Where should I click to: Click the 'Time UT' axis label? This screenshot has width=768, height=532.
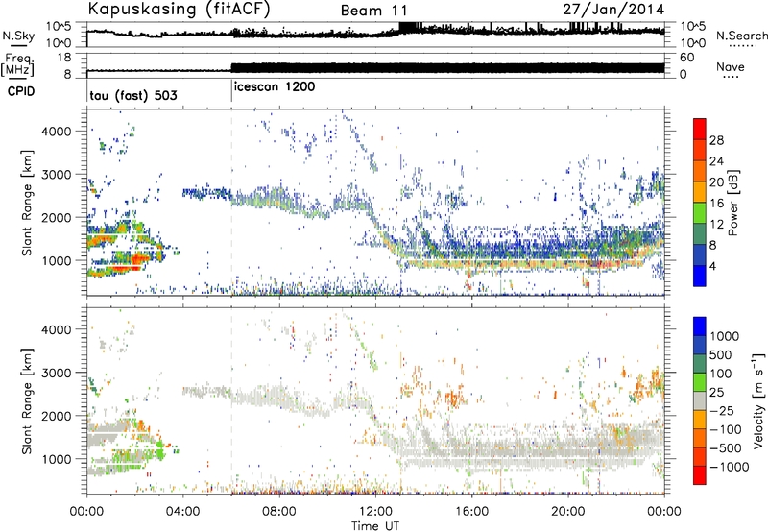pos(375,526)
